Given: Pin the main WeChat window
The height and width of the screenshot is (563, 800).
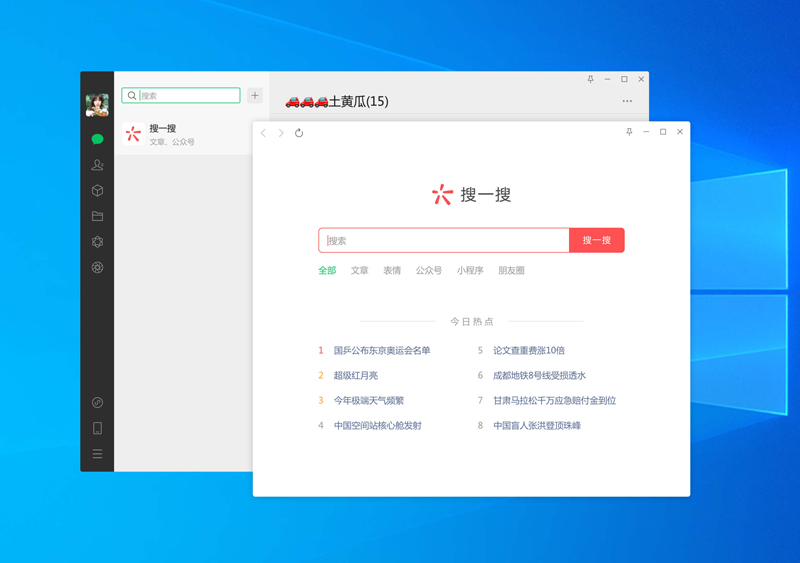Looking at the screenshot, I should (590, 79).
